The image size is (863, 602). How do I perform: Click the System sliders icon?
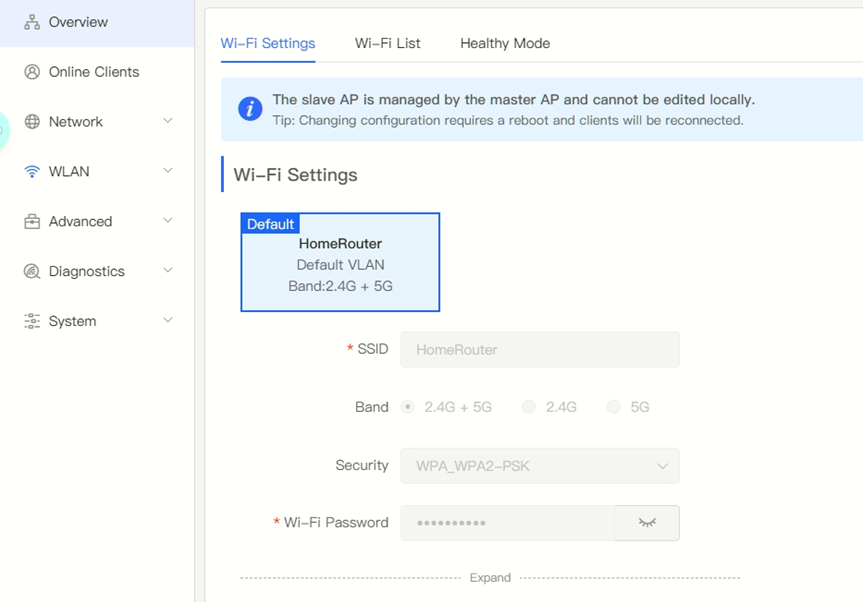coord(32,321)
